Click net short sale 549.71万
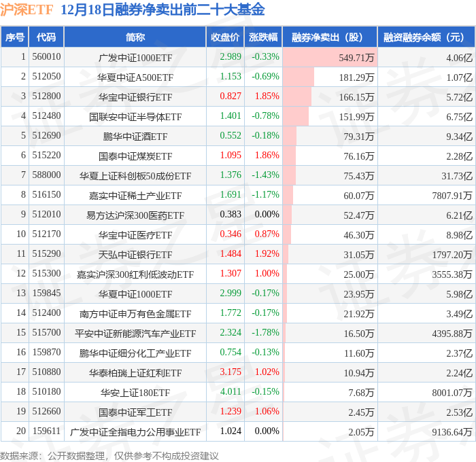The height and width of the screenshot is (462, 476). 356,58
